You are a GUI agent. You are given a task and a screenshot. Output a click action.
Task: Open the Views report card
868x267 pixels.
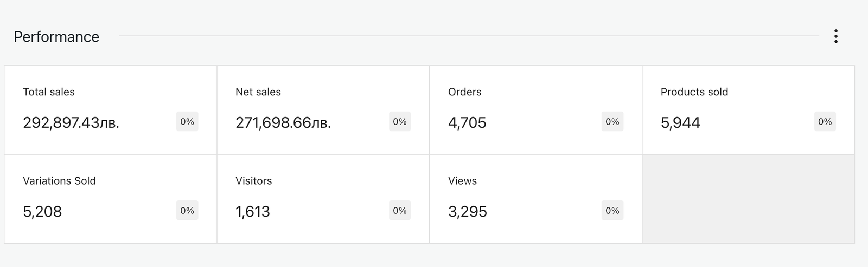(463, 181)
